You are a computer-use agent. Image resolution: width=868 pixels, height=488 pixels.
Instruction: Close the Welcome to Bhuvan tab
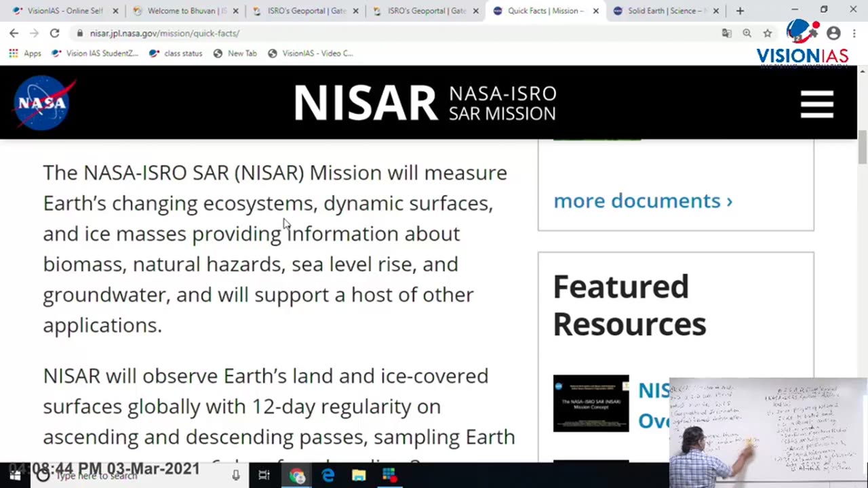(x=235, y=11)
